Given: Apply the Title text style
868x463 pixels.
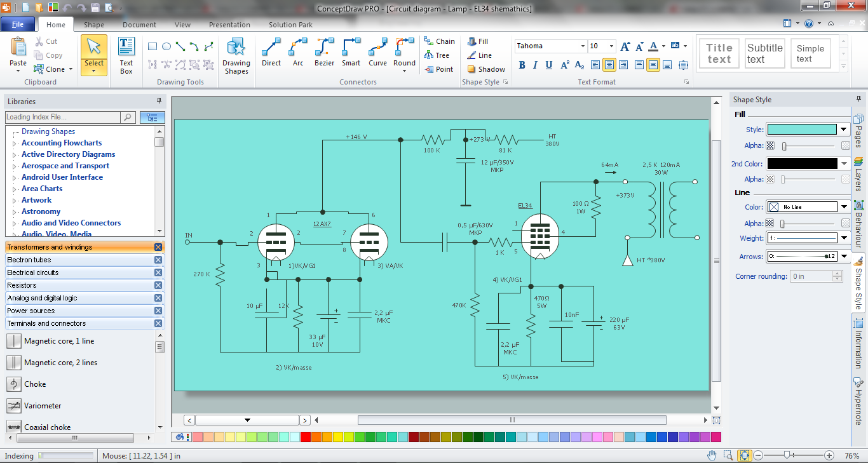Looking at the screenshot, I should [719, 53].
